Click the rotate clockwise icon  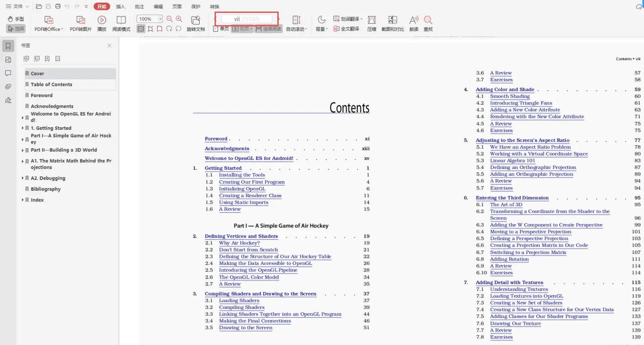click(169, 29)
